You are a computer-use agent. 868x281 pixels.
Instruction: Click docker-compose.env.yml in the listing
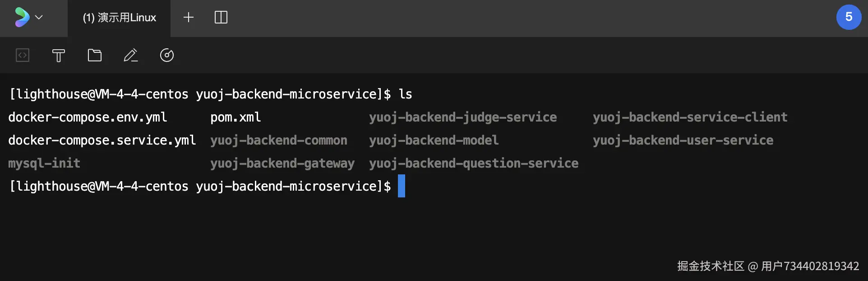pos(88,117)
